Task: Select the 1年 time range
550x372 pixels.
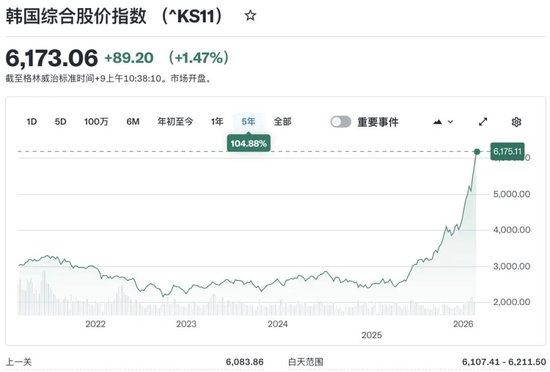Action: click(x=217, y=122)
